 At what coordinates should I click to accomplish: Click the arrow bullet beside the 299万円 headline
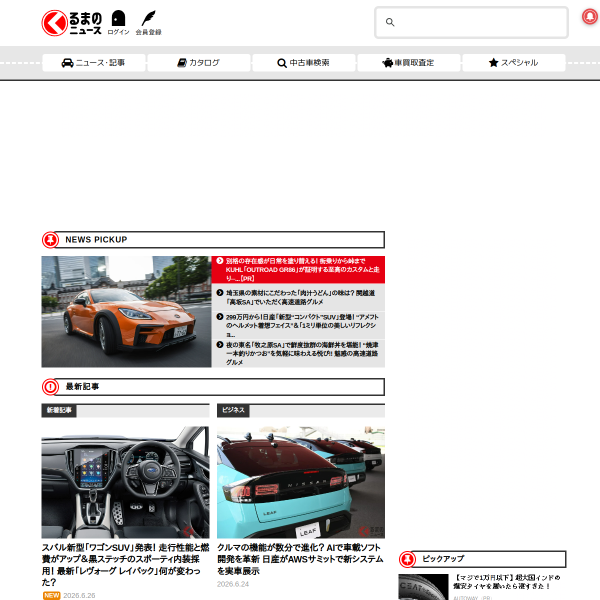[220, 317]
